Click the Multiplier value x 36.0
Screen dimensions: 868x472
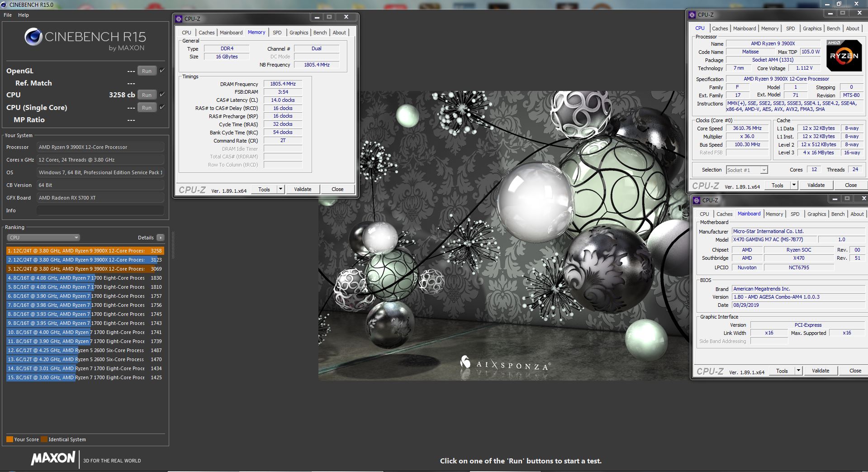pyautogui.click(x=747, y=136)
